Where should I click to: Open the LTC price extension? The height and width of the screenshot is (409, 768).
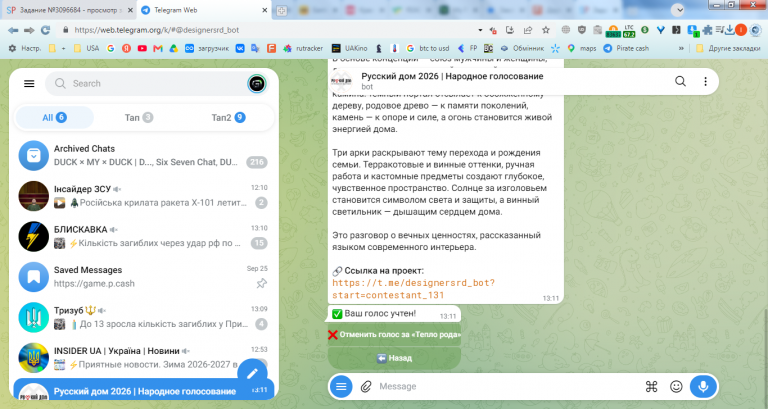pyautogui.click(x=629, y=30)
